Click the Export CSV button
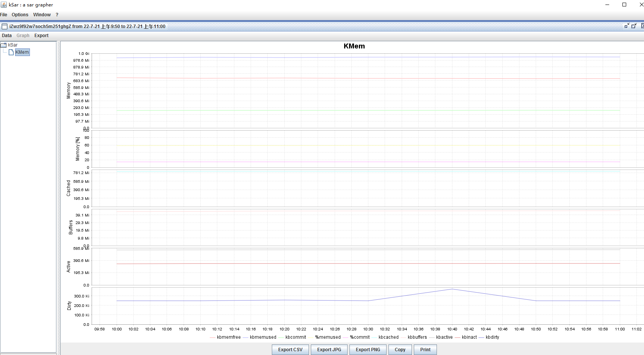Screen dimensions: 644x355 (x=290, y=350)
